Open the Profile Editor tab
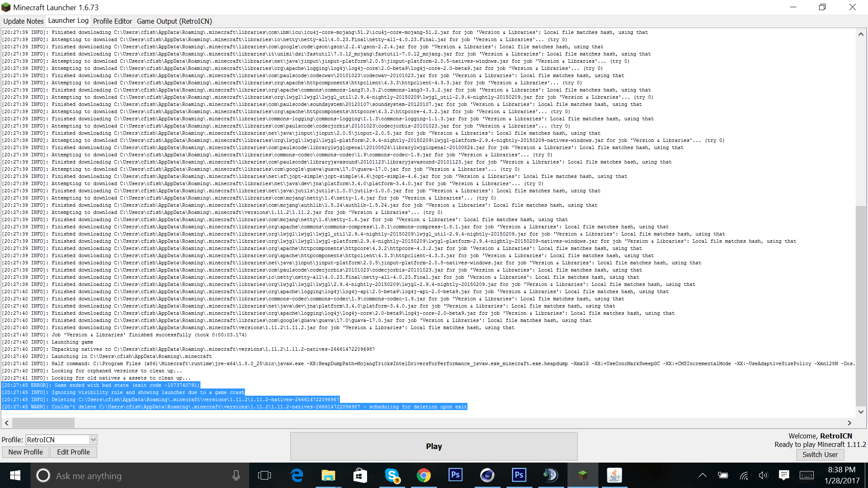Screen dimensions: 868x488 coord(112,21)
